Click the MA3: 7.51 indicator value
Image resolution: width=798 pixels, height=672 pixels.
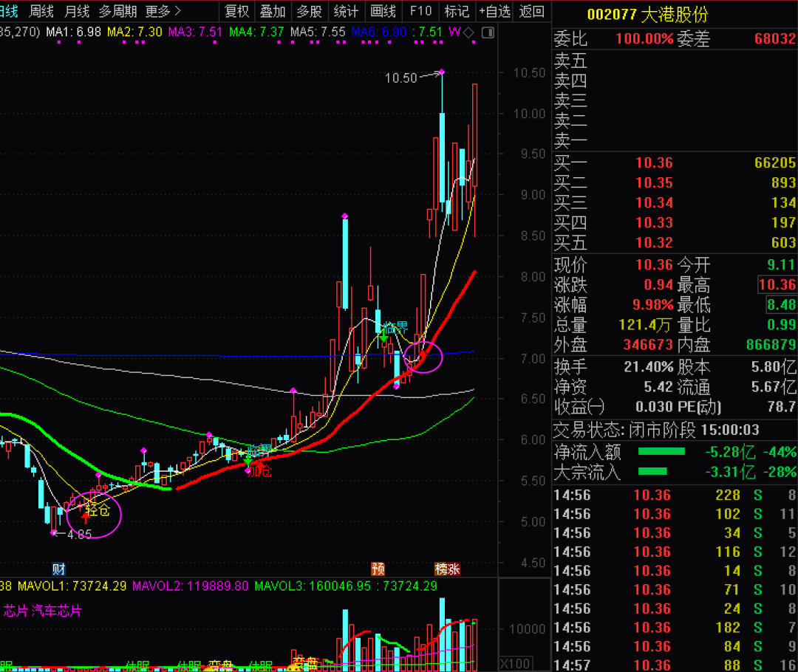195,32
